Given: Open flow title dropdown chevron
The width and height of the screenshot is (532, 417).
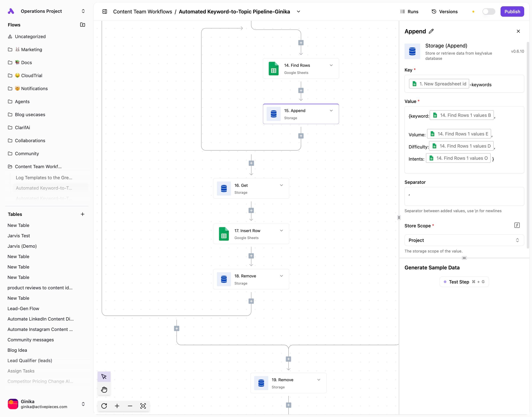Looking at the screenshot, I should click(x=298, y=11).
